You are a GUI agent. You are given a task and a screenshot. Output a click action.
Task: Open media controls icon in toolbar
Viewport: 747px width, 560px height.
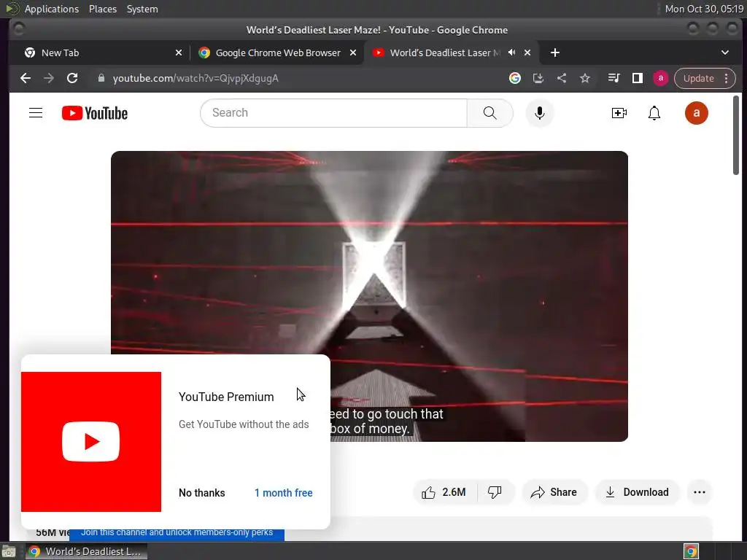click(x=614, y=78)
